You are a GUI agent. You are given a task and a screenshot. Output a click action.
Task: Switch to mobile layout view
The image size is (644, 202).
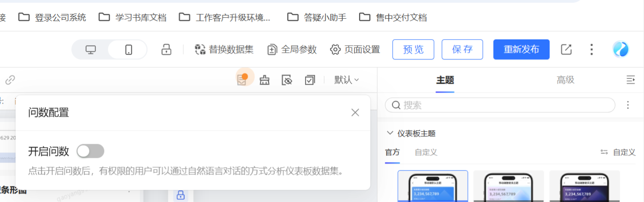[128, 49]
